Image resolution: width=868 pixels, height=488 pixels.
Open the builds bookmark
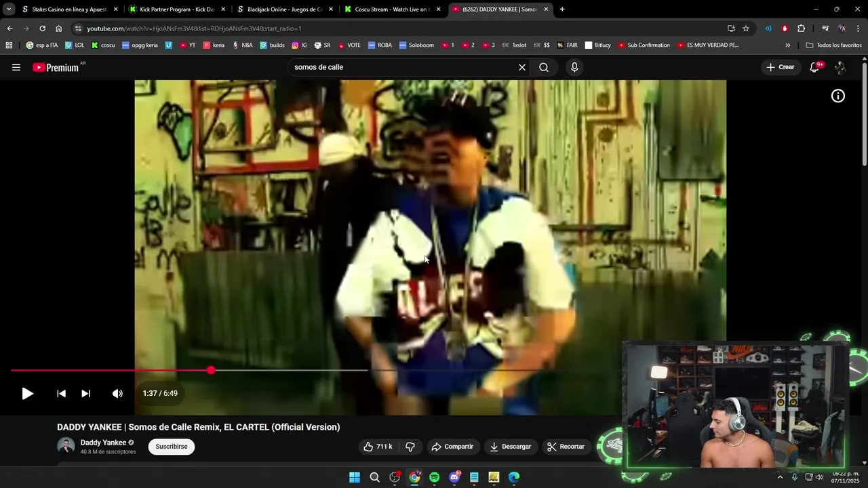tap(272, 45)
